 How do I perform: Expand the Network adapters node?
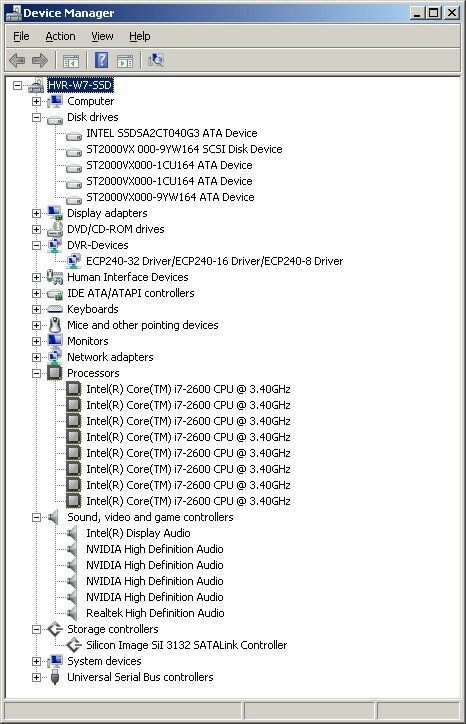[x=36, y=357]
